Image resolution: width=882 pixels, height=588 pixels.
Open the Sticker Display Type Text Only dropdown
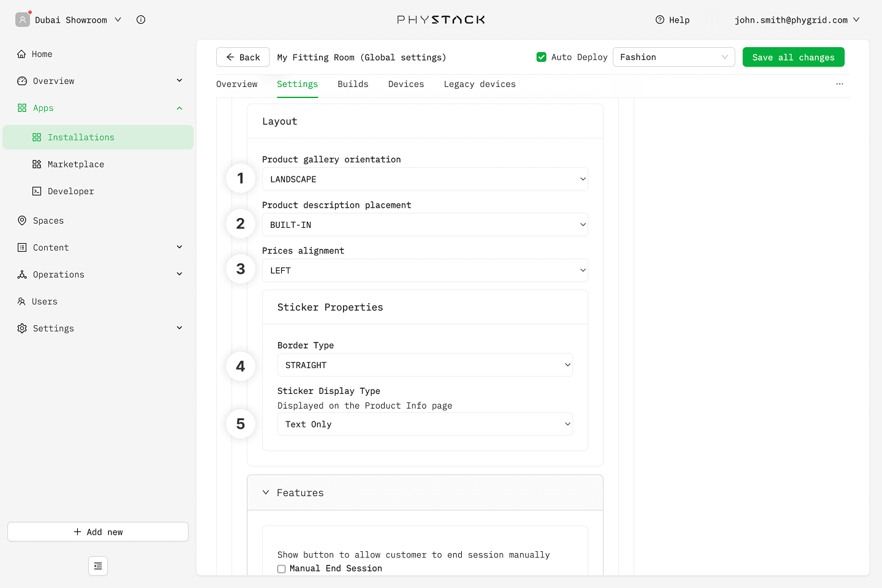(425, 424)
